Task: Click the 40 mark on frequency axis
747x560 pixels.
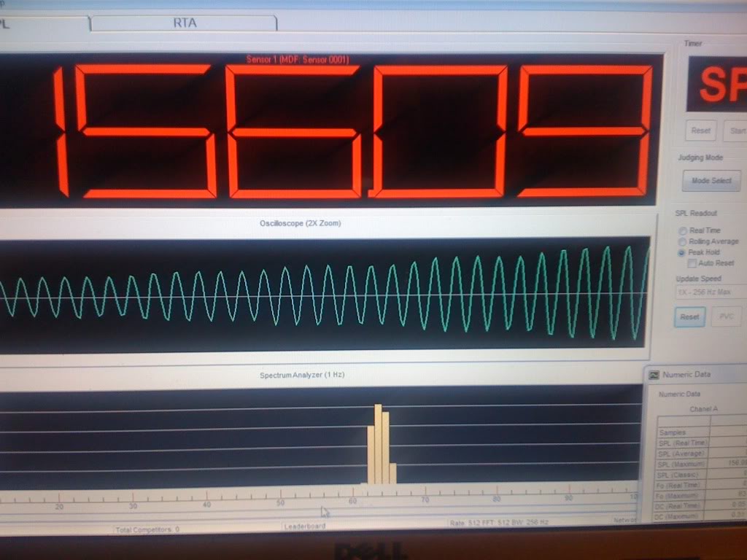Action: click(x=206, y=505)
